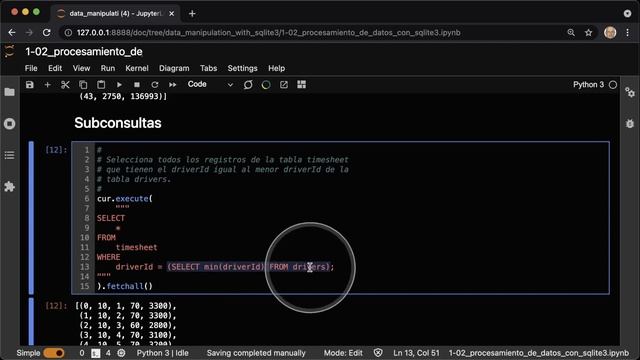Open running terminals and kernels sidebar

[9, 124]
